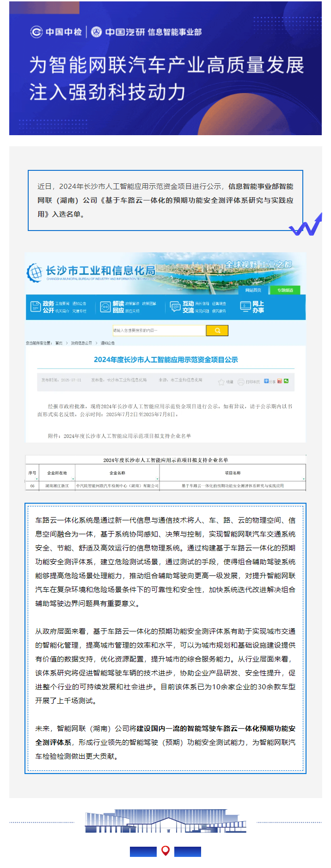331x868 pixels.
Task: Open the 项目名称 column filter arrow
Action: [x=304, y=479]
